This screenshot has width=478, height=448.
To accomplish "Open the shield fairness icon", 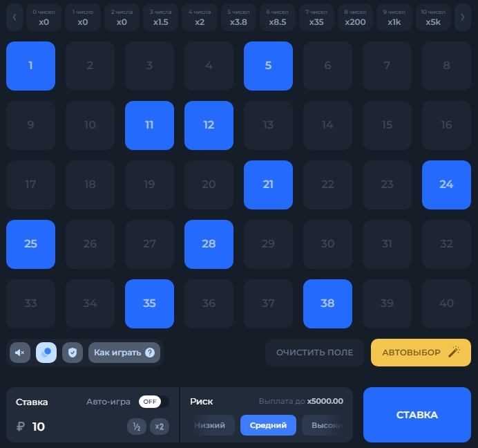I will tap(73, 353).
